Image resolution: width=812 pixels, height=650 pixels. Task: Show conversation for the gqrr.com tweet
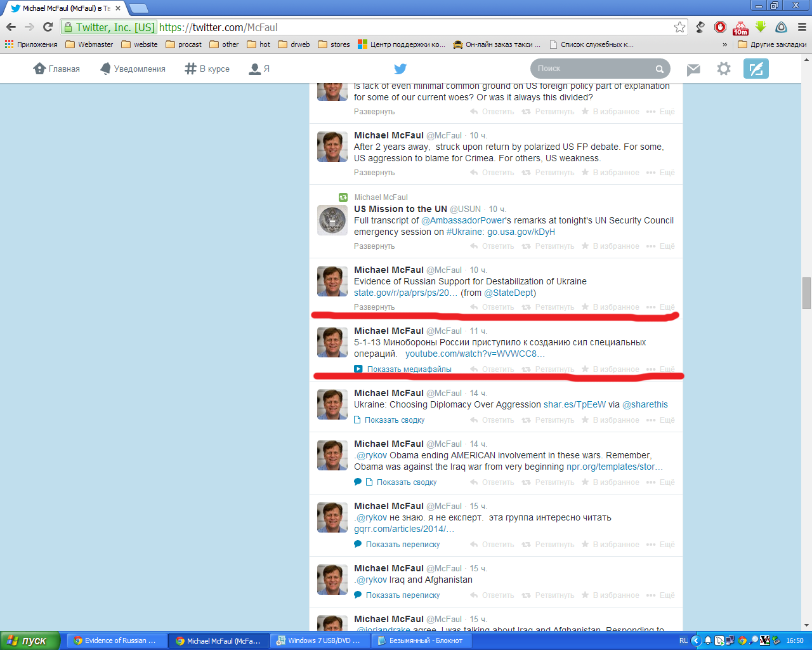396,545
